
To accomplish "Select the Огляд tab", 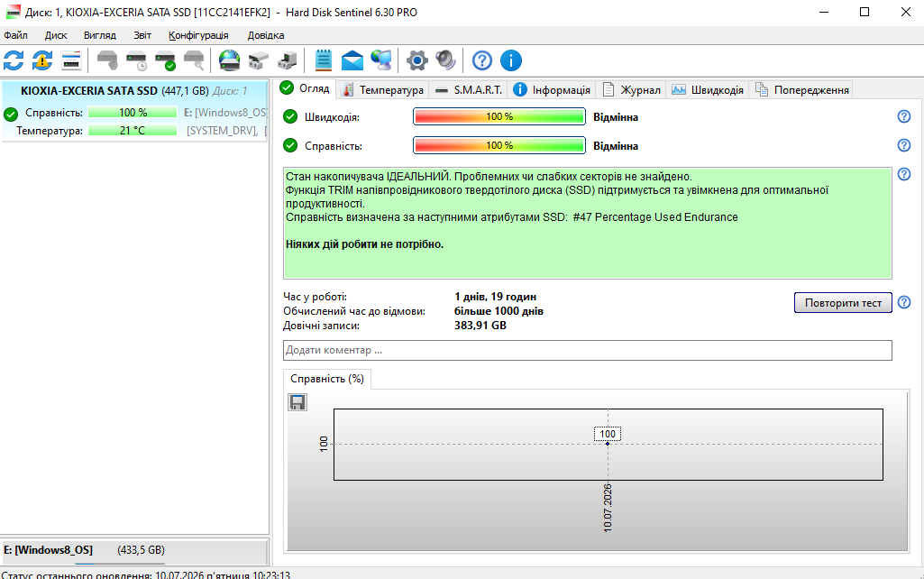I will click(306, 88).
